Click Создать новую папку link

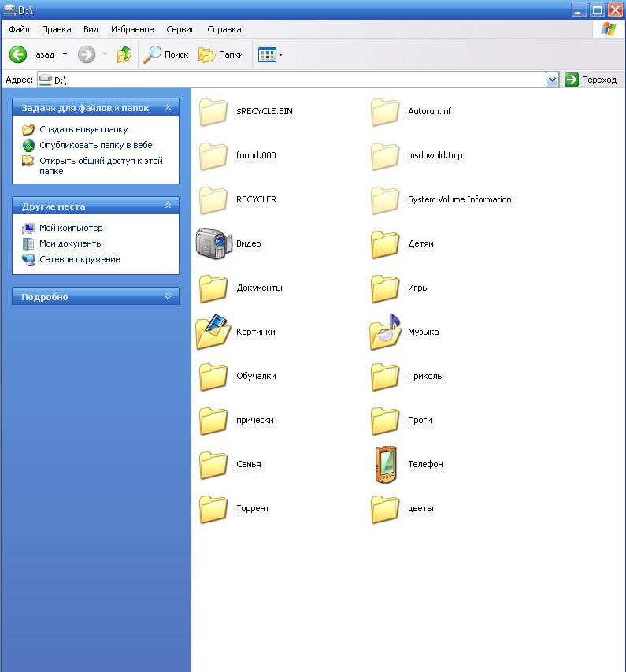pos(83,129)
